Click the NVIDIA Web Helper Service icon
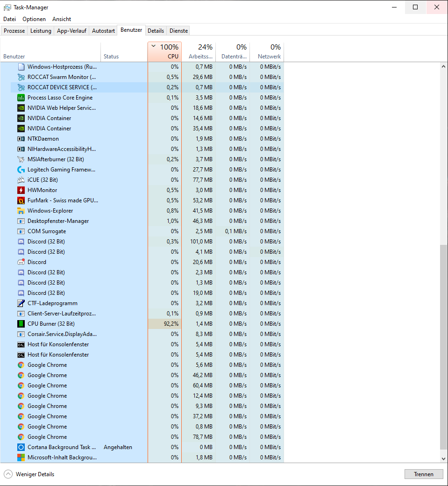This screenshot has height=486, width=448. pos(21,108)
